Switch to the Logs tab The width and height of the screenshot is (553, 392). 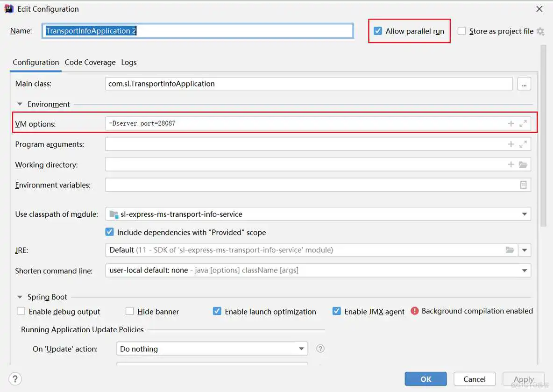[x=129, y=62]
